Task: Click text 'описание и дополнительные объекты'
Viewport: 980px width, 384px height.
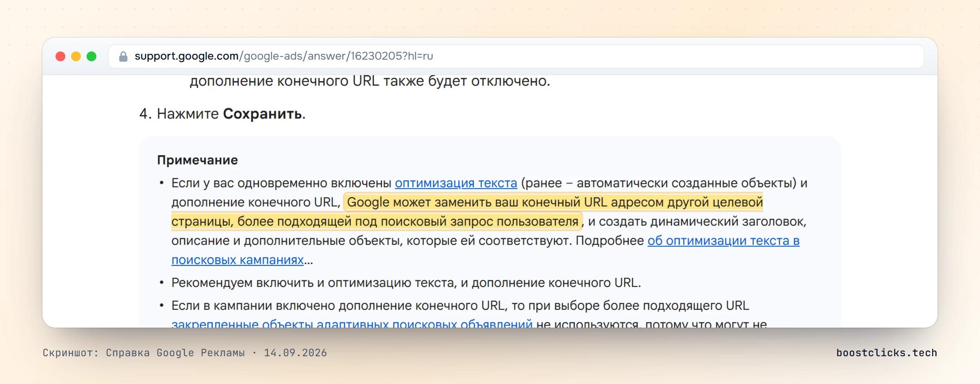Action: point(286,241)
